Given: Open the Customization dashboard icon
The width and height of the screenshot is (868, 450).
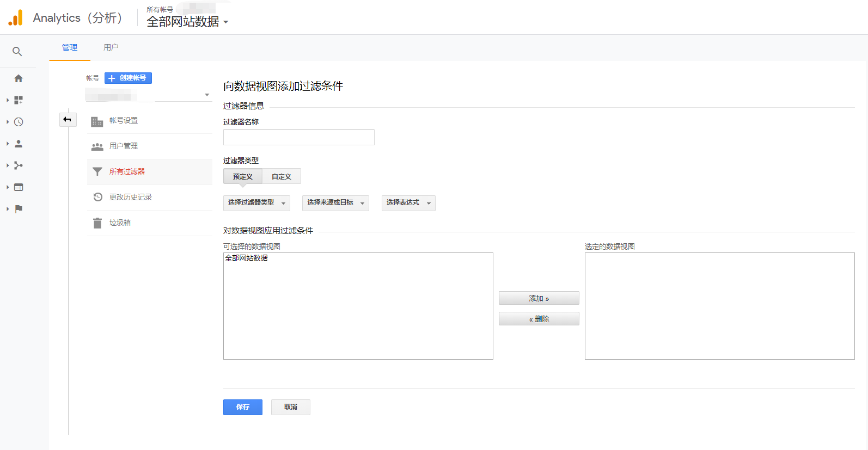Looking at the screenshot, I should point(19,100).
